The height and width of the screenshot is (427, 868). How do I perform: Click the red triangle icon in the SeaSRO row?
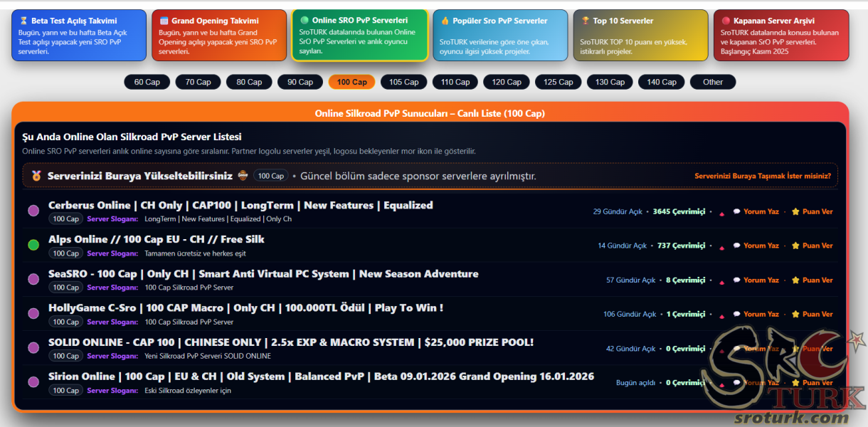pyautogui.click(x=721, y=281)
